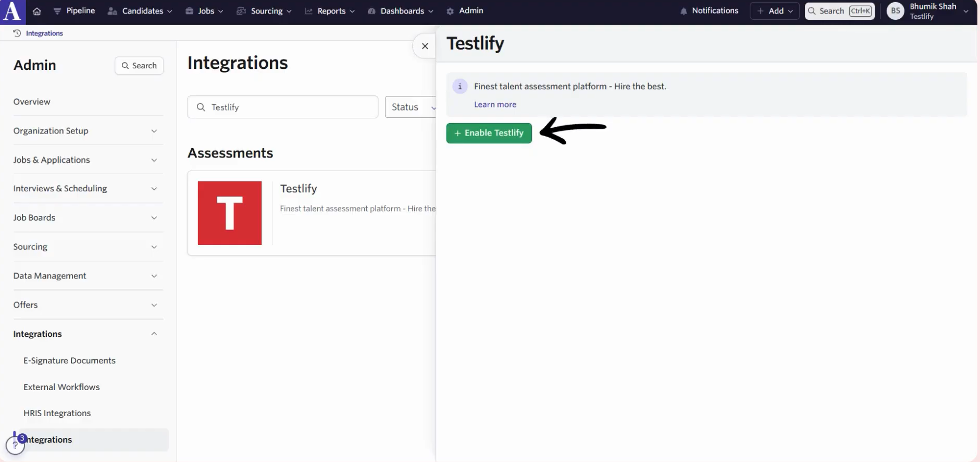Click the BS user avatar
Viewport: 980px width, 462px height.
(895, 11)
